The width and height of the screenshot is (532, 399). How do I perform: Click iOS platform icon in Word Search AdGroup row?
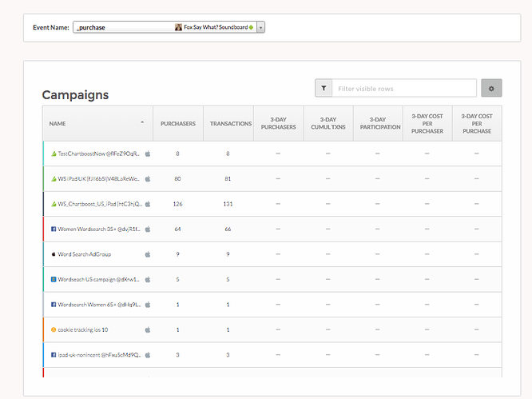(148, 254)
